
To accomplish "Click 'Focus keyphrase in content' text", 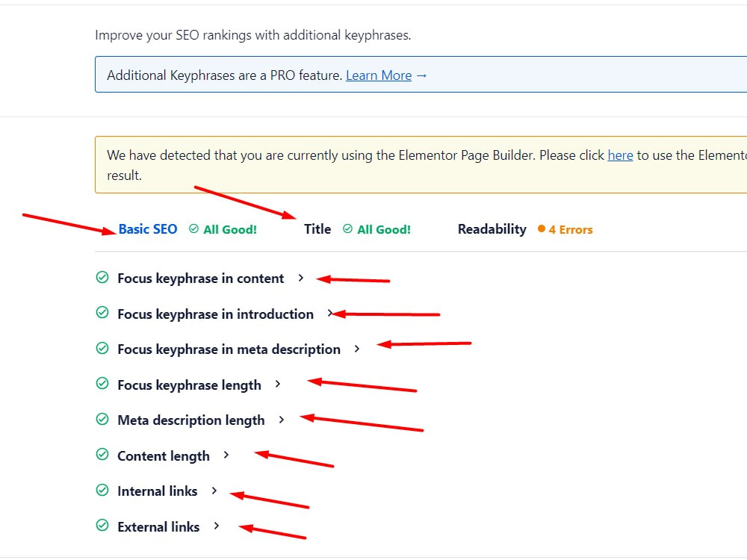I will pyautogui.click(x=200, y=279).
